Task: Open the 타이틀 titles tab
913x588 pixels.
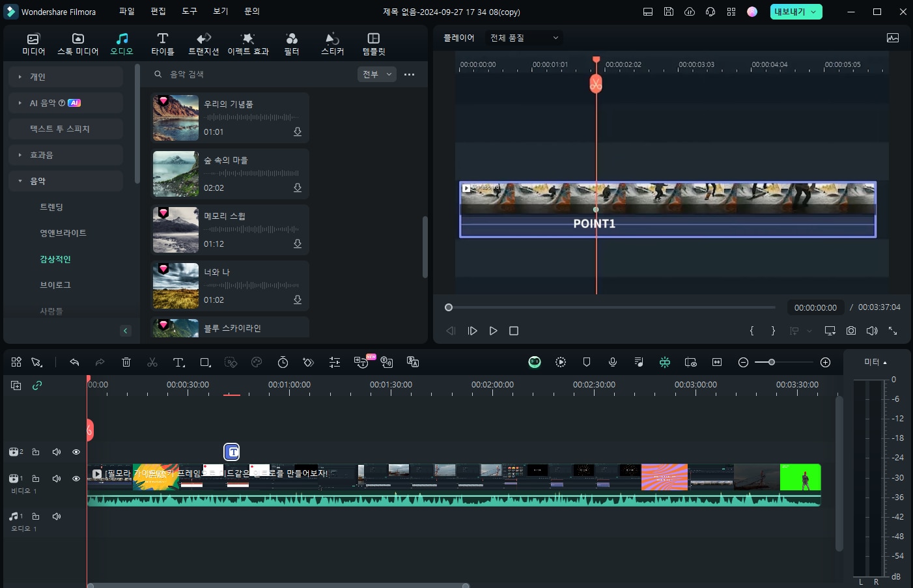Action: [163, 44]
